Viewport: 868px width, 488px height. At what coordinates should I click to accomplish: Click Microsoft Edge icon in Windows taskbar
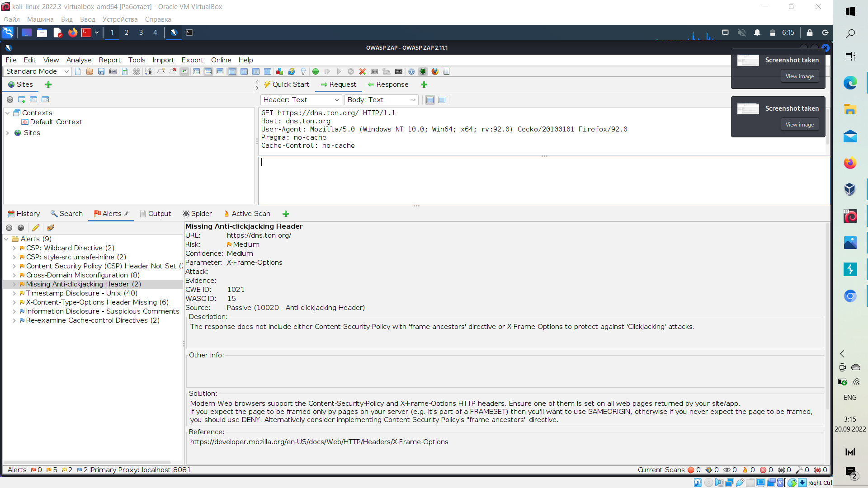tap(850, 83)
